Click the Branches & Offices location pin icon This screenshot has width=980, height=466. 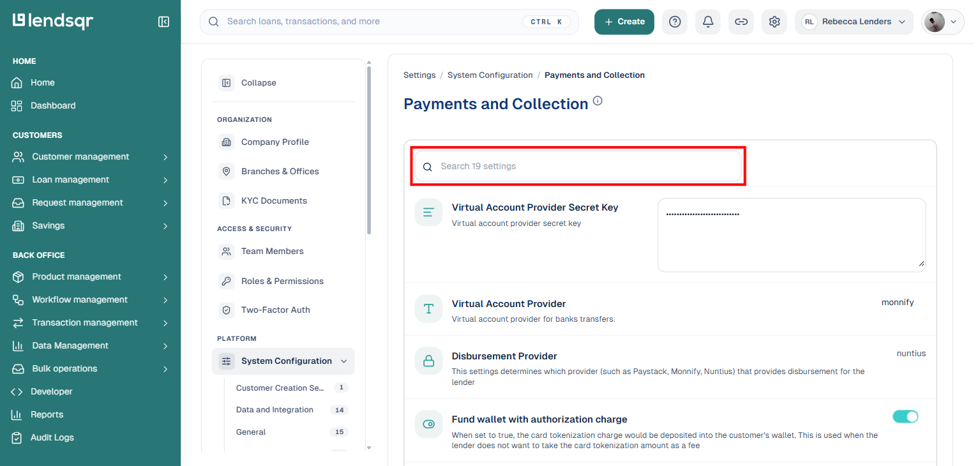coord(226,171)
